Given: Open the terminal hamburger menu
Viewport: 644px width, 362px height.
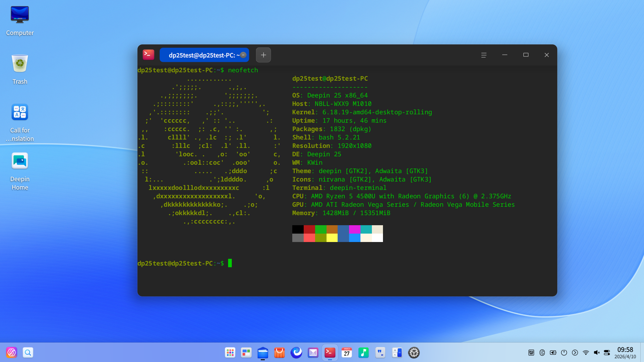Looking at the screenshot, I should coord(484,55).
